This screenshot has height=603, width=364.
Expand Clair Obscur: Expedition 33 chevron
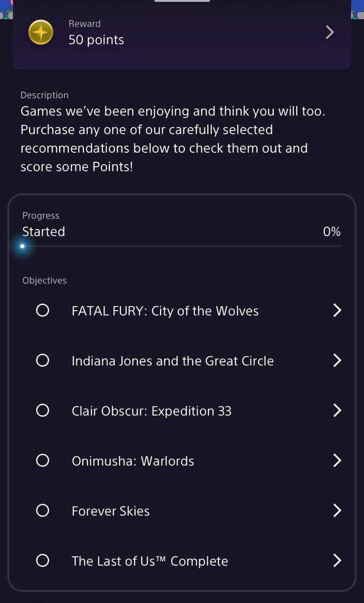[x=337, y=411]
